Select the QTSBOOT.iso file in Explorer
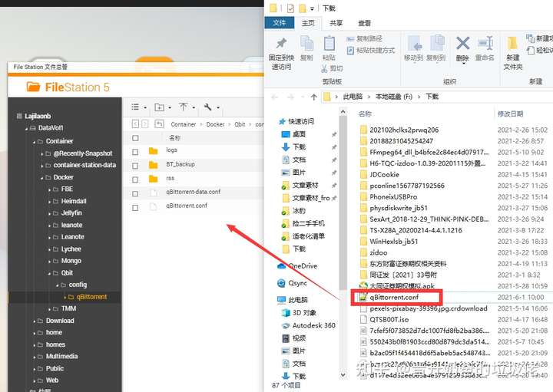 (389, 319)
